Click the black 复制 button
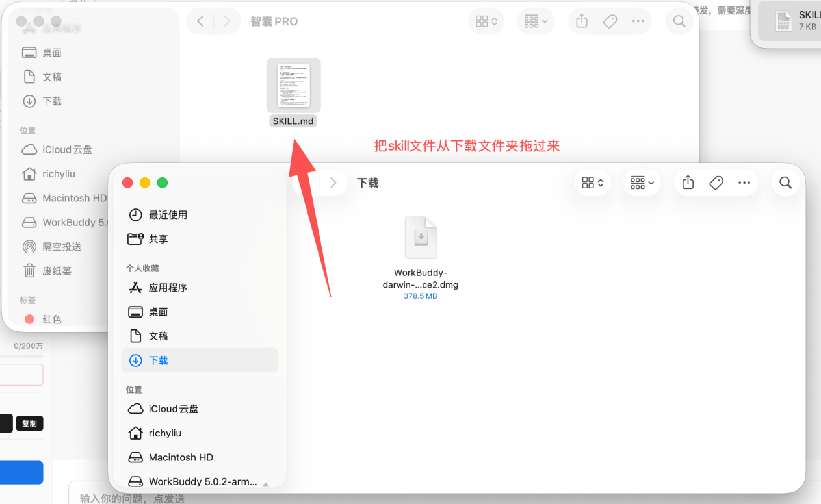This screenshot has width=821, height=504. coord(29,424)
